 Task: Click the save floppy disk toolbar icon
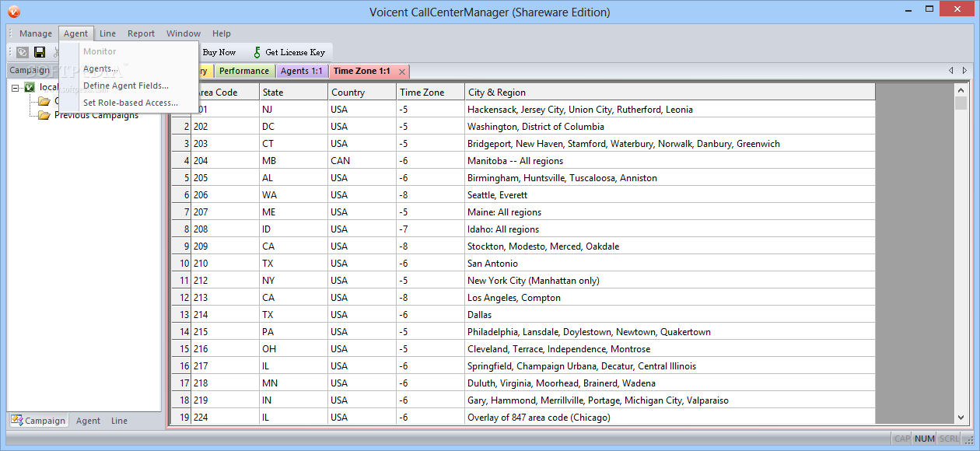(x=40, y=52)
